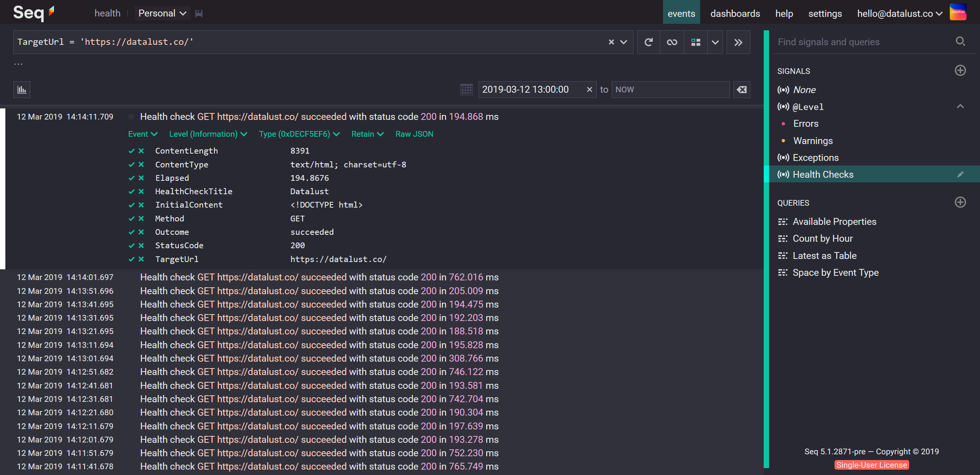
Task: Toggle the Exceptions signal
Action: tap(808, 158)
